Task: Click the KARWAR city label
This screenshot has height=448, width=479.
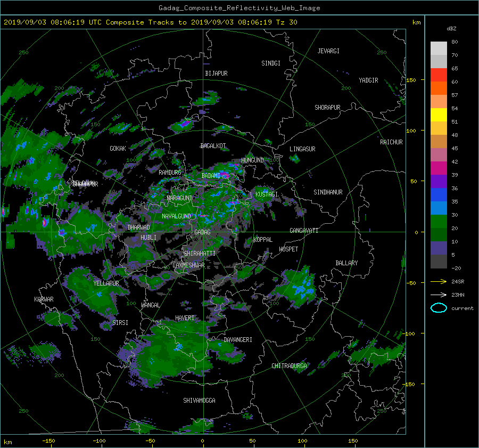Action: (44, 299)
